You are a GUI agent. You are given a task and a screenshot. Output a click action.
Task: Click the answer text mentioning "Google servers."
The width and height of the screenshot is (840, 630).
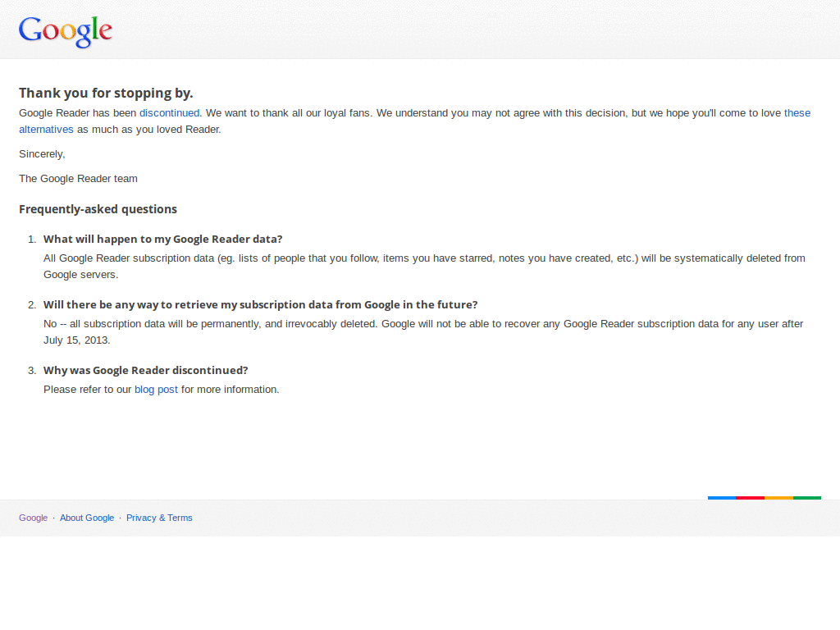tap(424, 267)
